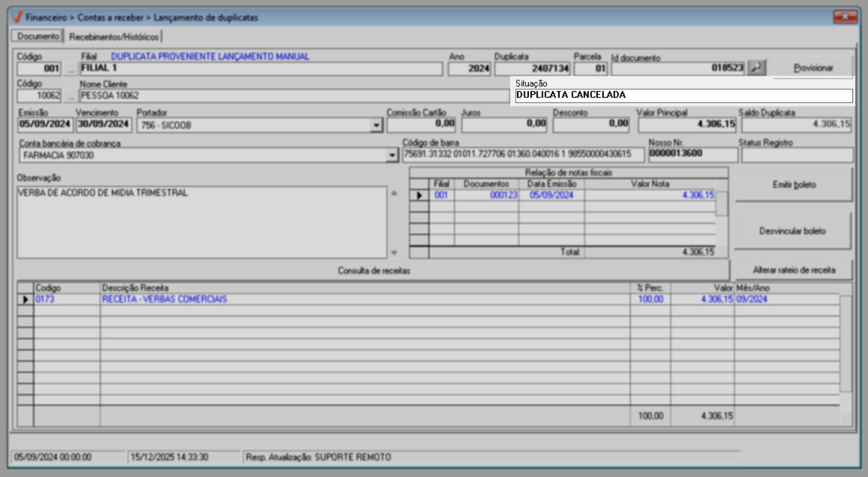Screen dimensions: 868x477
Task: Click the magnifier icon beside Id documento
Action: click(757, 68)
